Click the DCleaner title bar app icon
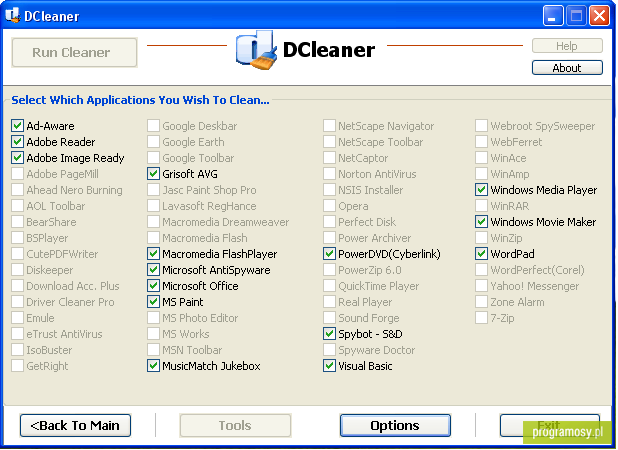 point(12,15)
